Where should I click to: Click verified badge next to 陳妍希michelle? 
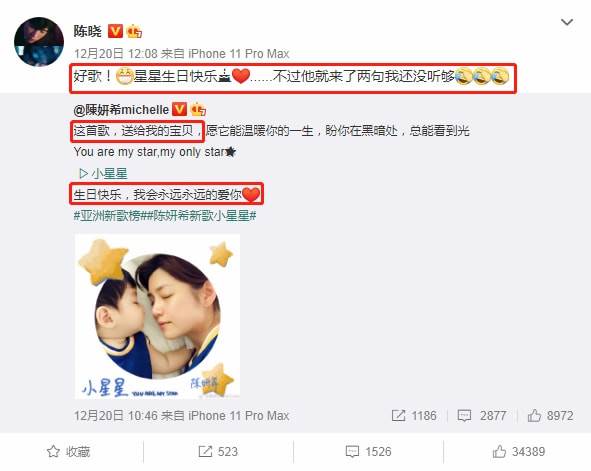point(179,110)
